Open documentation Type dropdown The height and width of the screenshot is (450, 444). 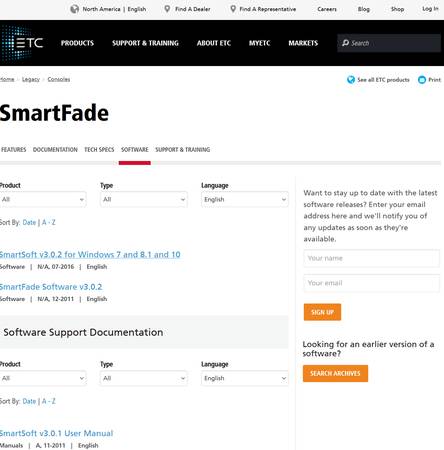pyautogui.click(x=144, y=378)
